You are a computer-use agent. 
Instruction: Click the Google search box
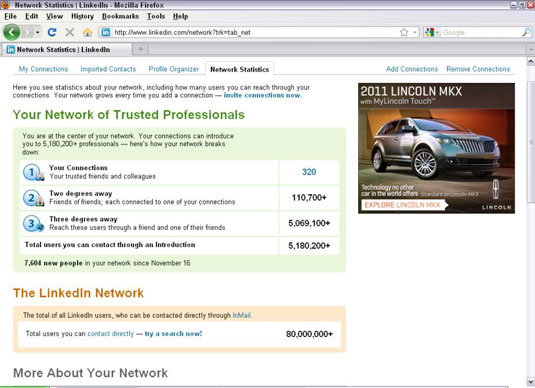click(x=481, y=32)
